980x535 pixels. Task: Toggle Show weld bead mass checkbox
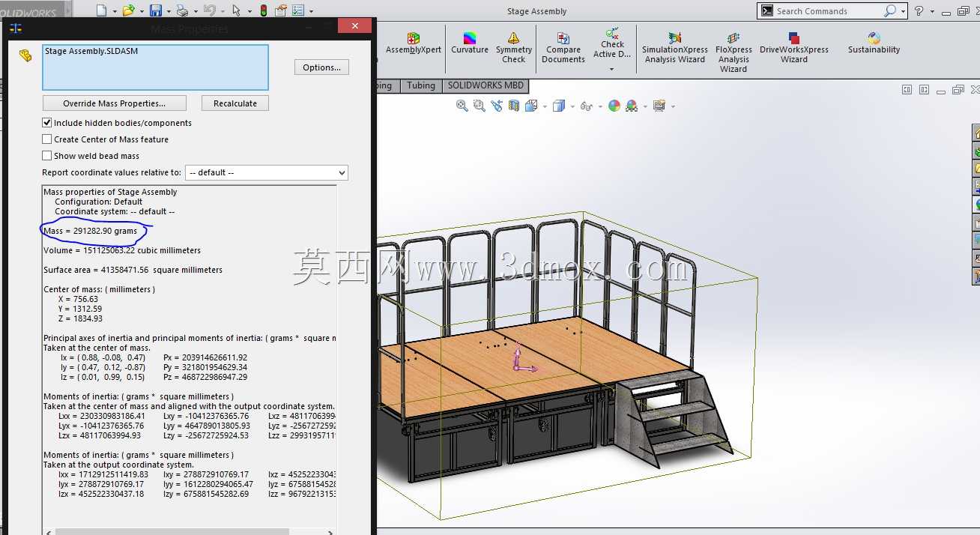point(47,155)
